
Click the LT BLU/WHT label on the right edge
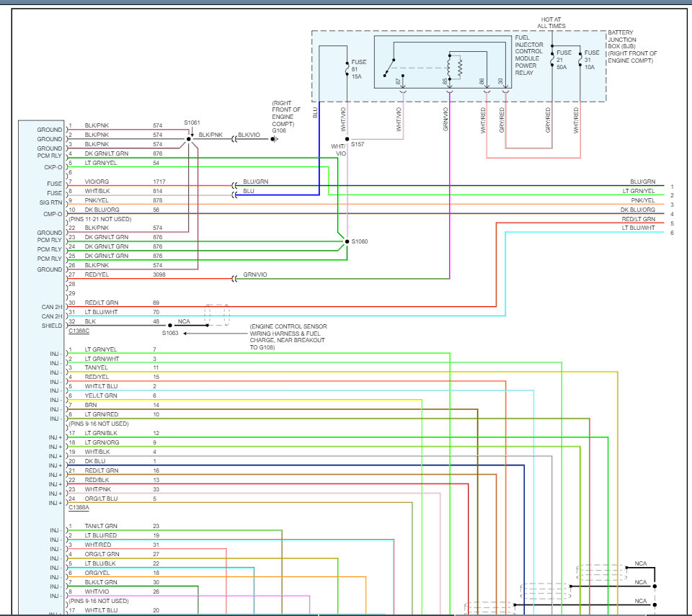639,228
